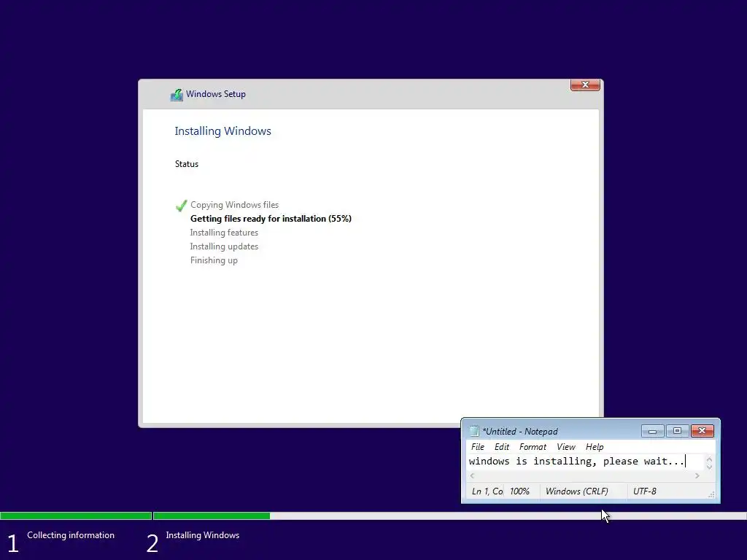Maximize the Notepad window
The image size is (747, 560).
677,431
